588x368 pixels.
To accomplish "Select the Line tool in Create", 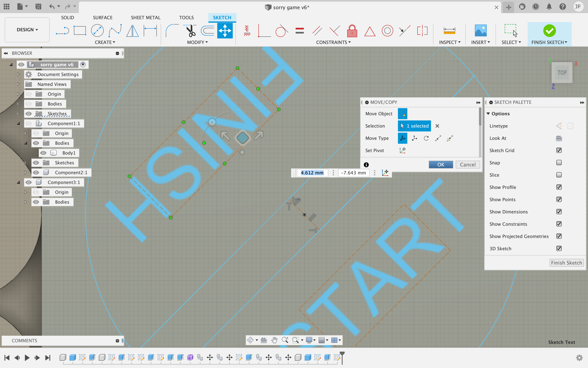I will coord(62,31).
